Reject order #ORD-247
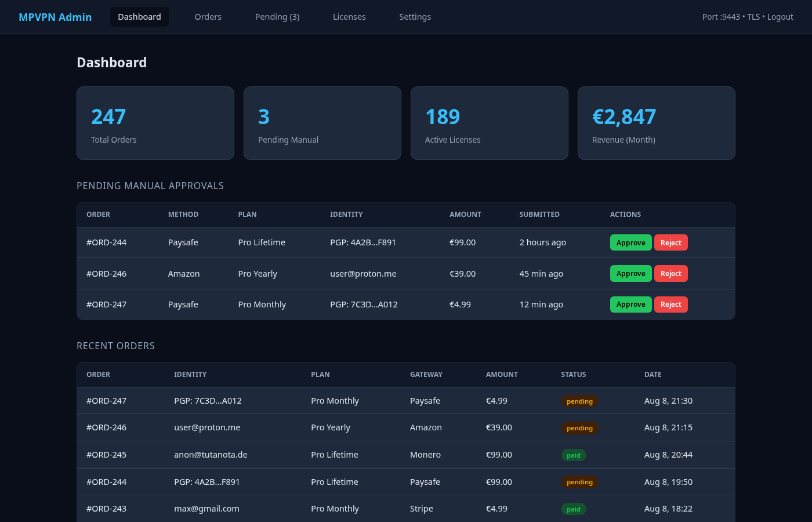The image size is (812, 522). (x=671, y=304)
